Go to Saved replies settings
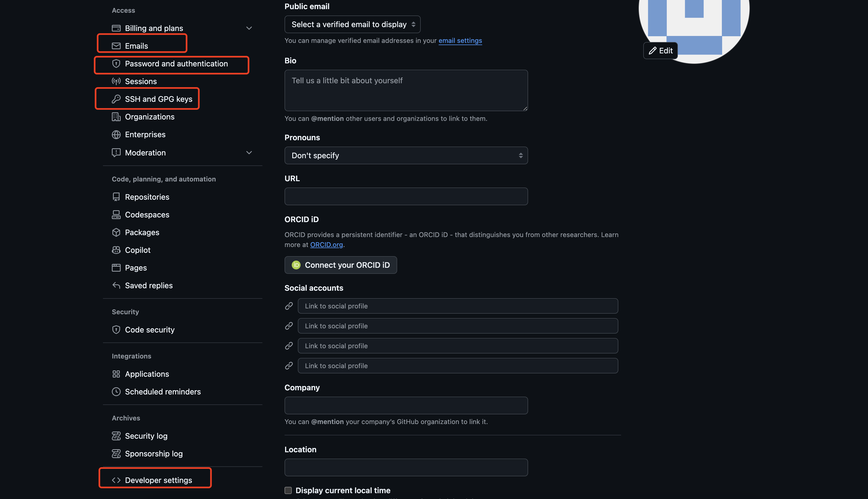868x499 pixels. [x=149, y=285]
